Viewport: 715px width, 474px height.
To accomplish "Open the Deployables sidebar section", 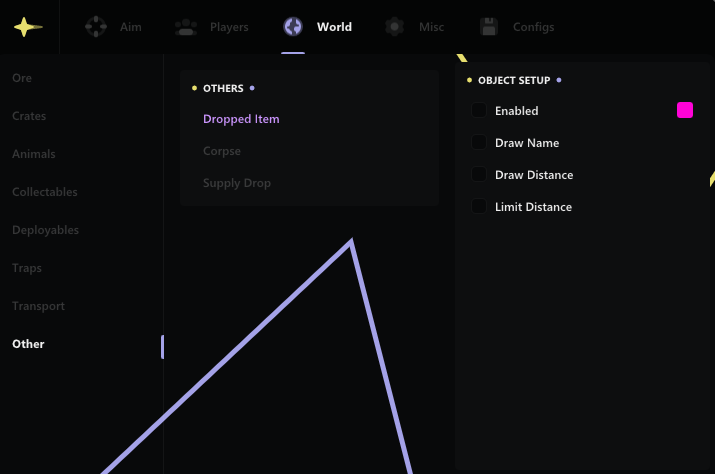I will tap(45, 230).
